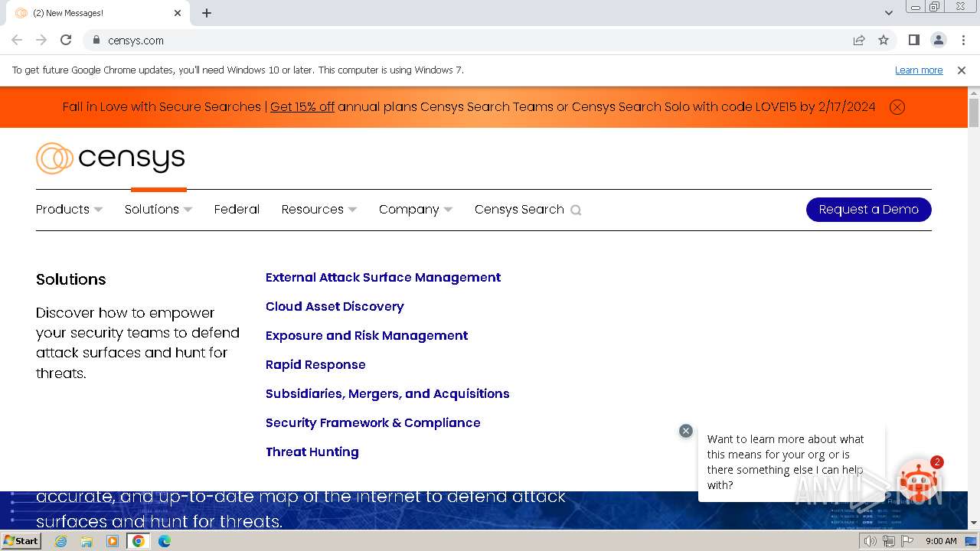Open the Chrome three-dot menu
Screen dimensions: 980x551
pyautogui.click(x=963, y=40)
